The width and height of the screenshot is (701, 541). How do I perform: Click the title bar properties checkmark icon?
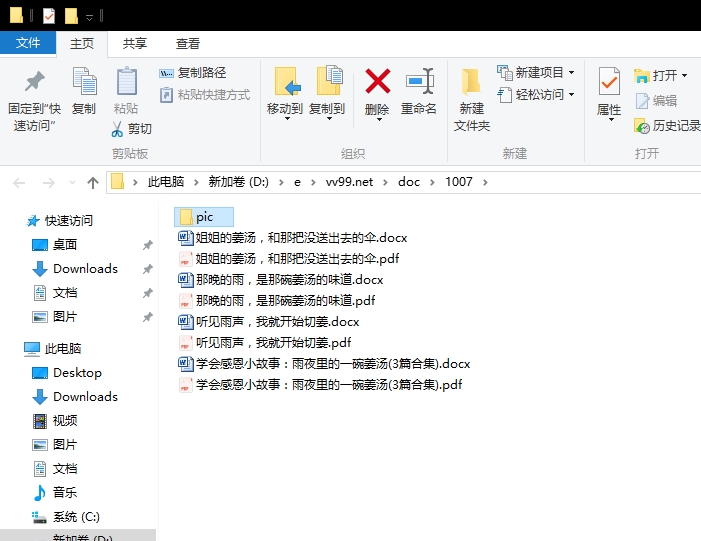tap(49, 16)
